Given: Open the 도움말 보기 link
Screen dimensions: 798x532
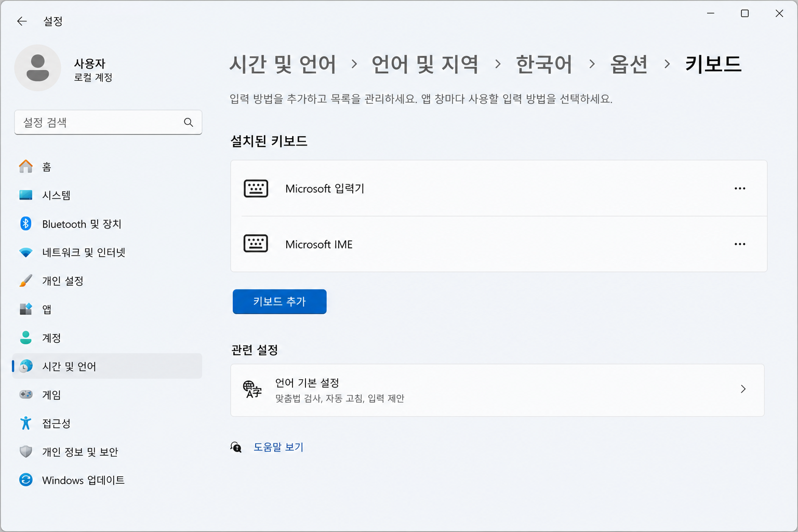Looking at the screenshot, I should pyautogui.click(x=278, y=447).
